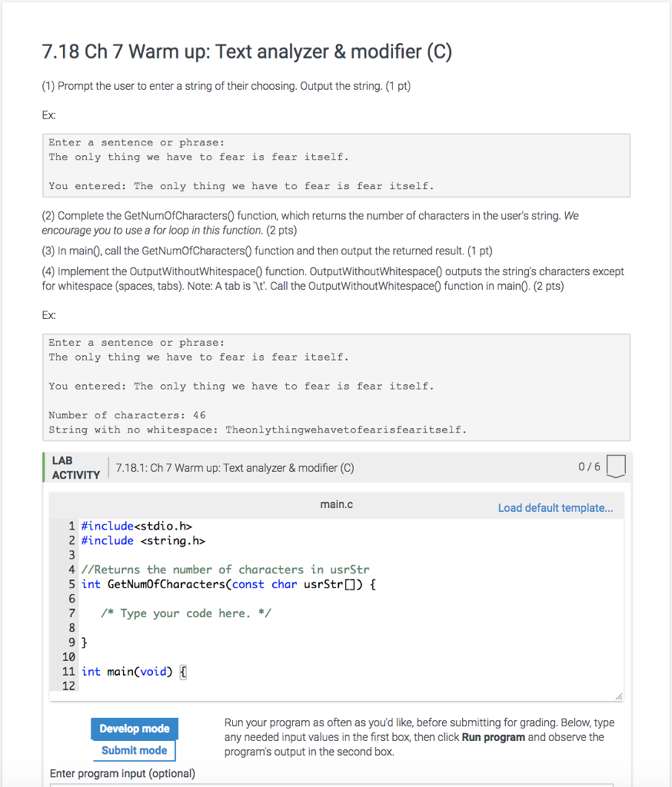Switch to Develop mode
The height and width of the screenshot is (787, 672).
coord(134,729)
